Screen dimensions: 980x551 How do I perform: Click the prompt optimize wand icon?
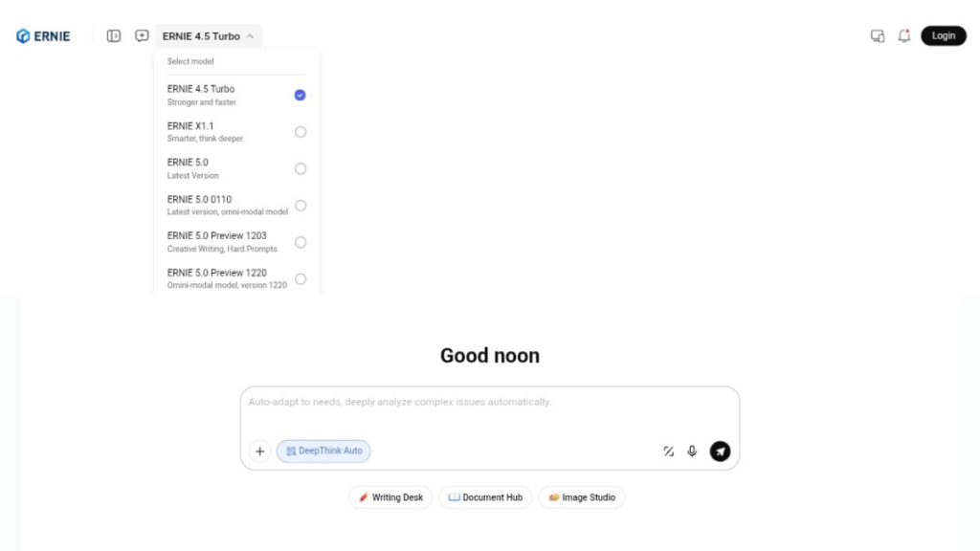click(669, 452)
